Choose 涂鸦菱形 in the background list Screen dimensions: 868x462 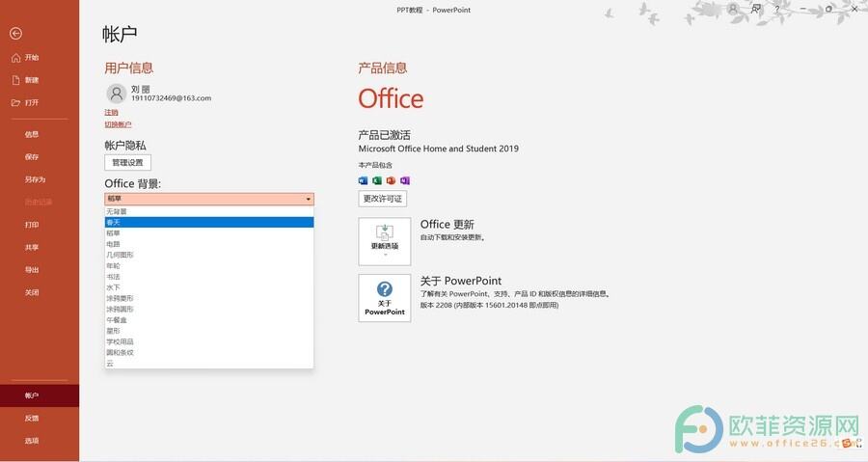(x=209, y=298)
